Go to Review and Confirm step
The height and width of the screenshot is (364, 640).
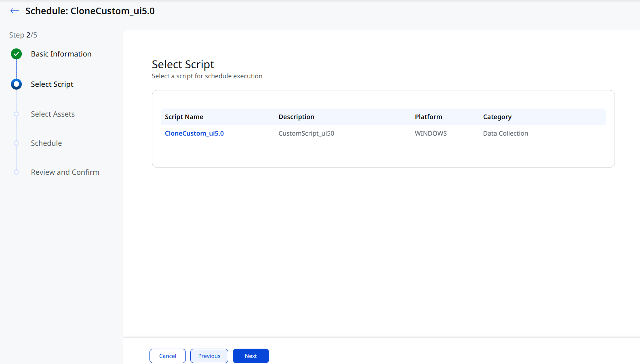[65, 172]
